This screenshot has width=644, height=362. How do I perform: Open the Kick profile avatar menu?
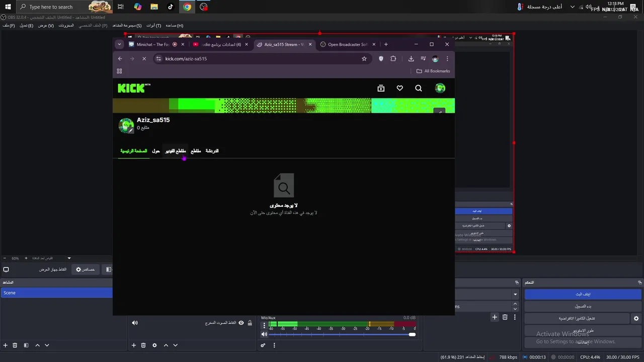[x=440, y=88]
